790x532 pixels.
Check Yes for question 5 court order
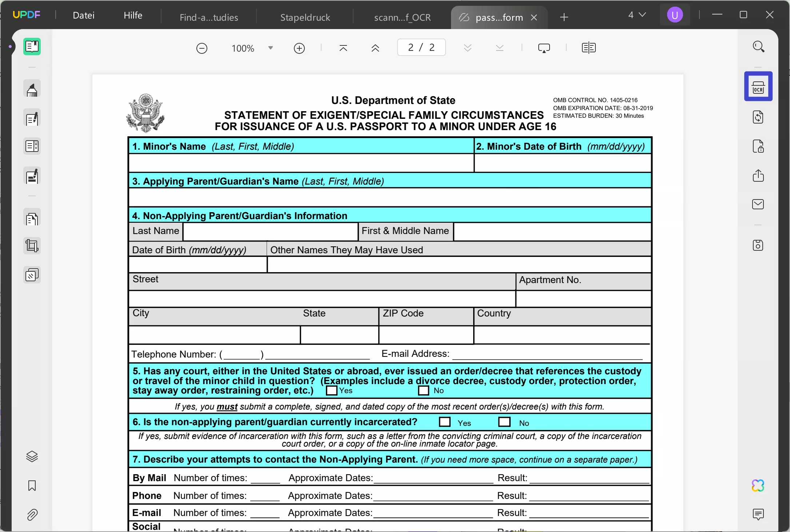(x=331, y=391)
